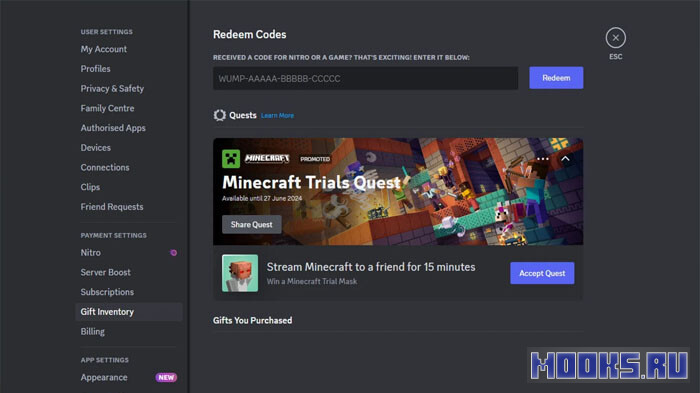700x393 pixels.
Task: Click the NEW badge beside Appearance
Action: (166, 377)
